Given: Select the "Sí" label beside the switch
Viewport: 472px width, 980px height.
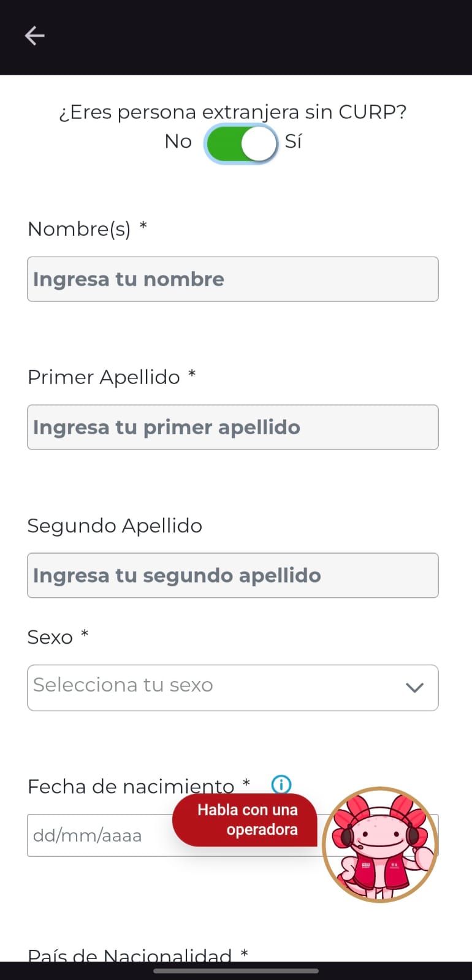Looking at the screenshot, I should pos(293,141).
